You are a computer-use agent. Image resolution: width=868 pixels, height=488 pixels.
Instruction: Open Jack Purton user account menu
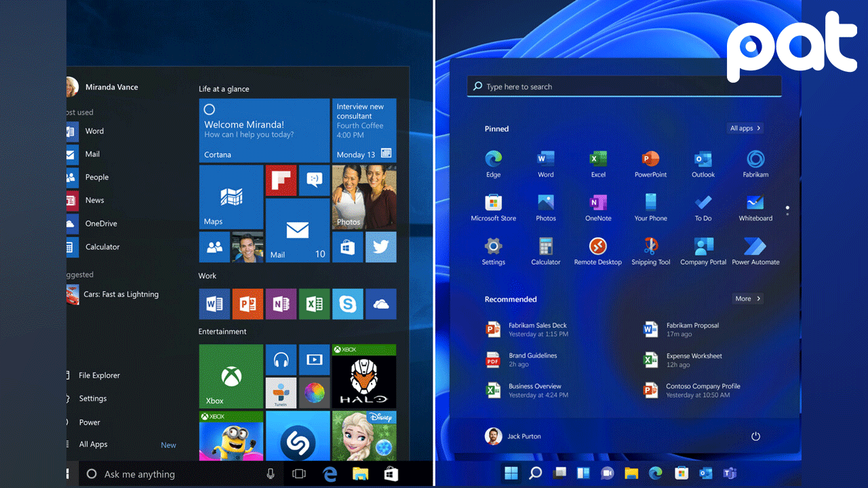click(513, 436)
